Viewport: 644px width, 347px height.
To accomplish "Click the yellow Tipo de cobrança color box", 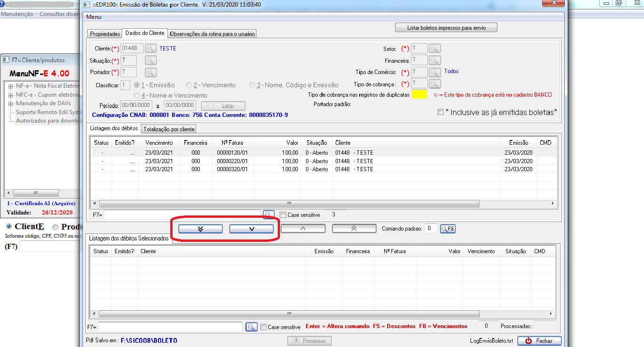I will click(419, 94).
